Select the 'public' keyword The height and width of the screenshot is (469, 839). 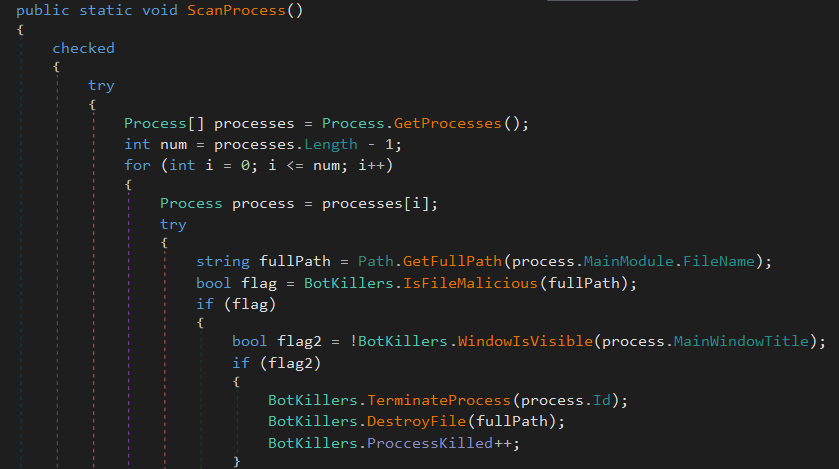43,10
